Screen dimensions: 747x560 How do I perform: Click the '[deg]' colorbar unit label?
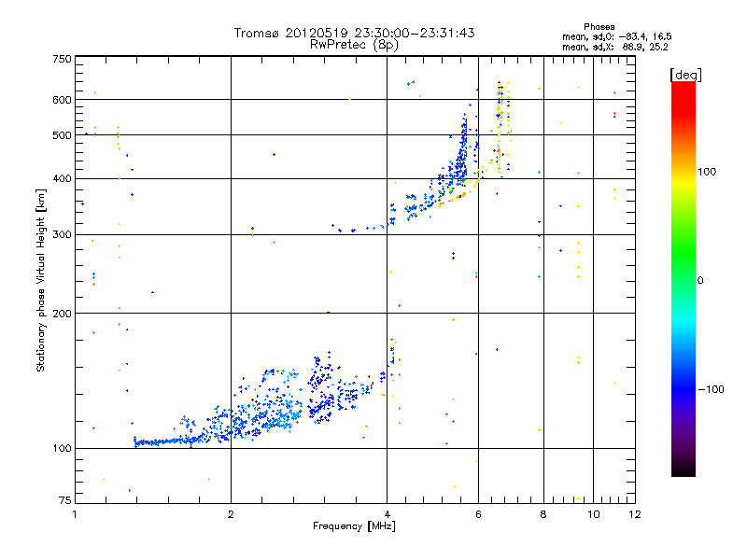(685, 75)
